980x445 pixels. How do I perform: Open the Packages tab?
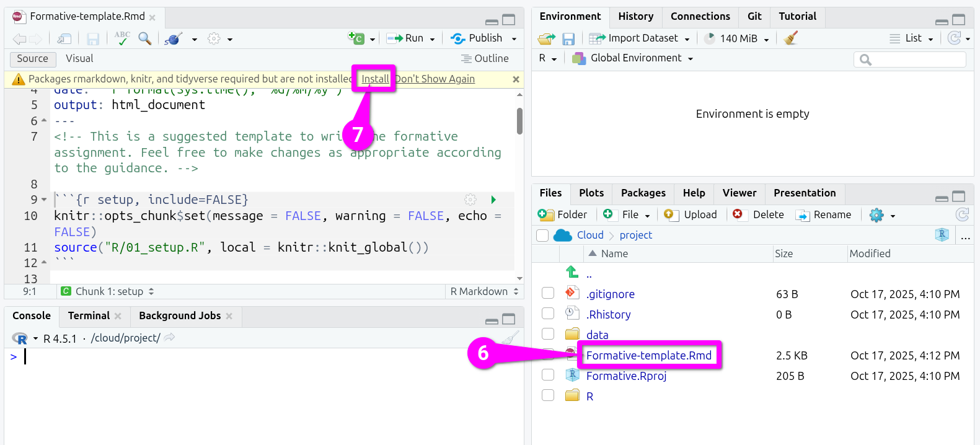tap(643, 193)
